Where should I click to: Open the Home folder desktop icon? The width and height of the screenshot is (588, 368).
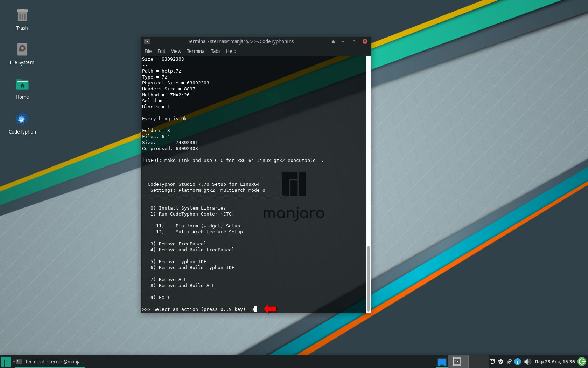tap(22, 89)
